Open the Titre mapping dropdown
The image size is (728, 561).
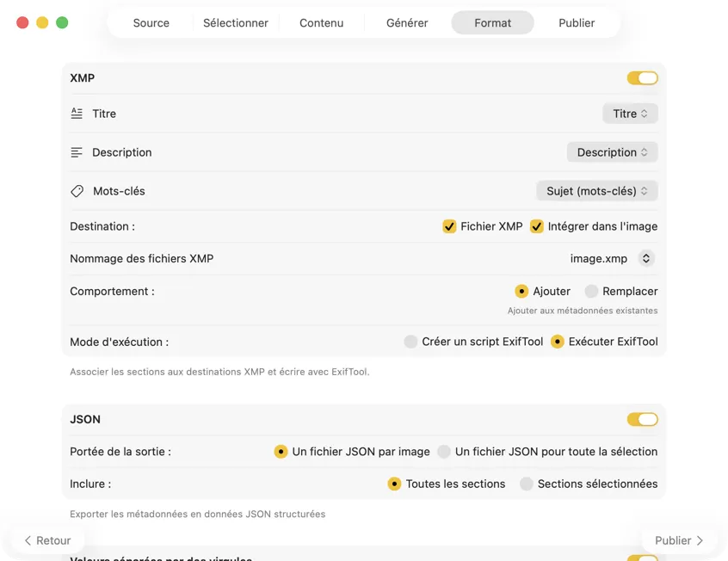[630, 114]
